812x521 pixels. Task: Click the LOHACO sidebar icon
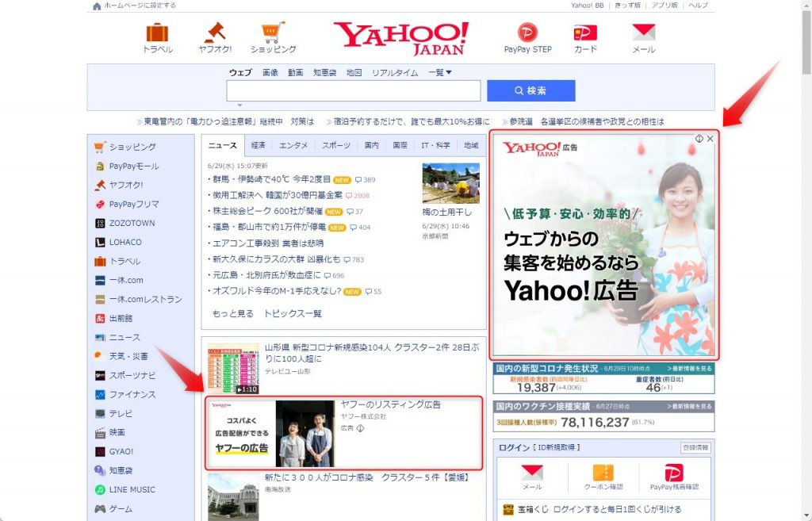(100, 243)
